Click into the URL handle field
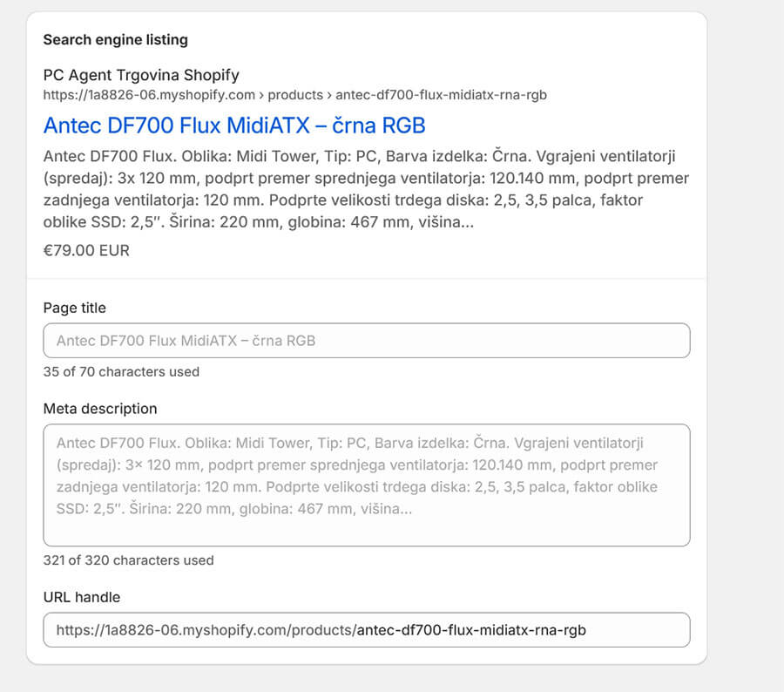The height and width of the screenshot is (692, 784). coord(366,629)
